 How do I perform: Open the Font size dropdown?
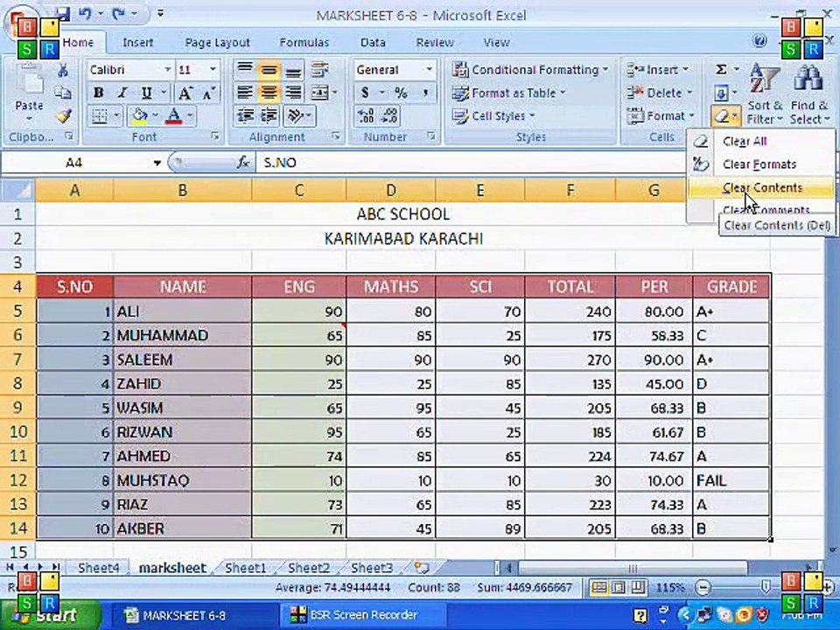[213, 70]
